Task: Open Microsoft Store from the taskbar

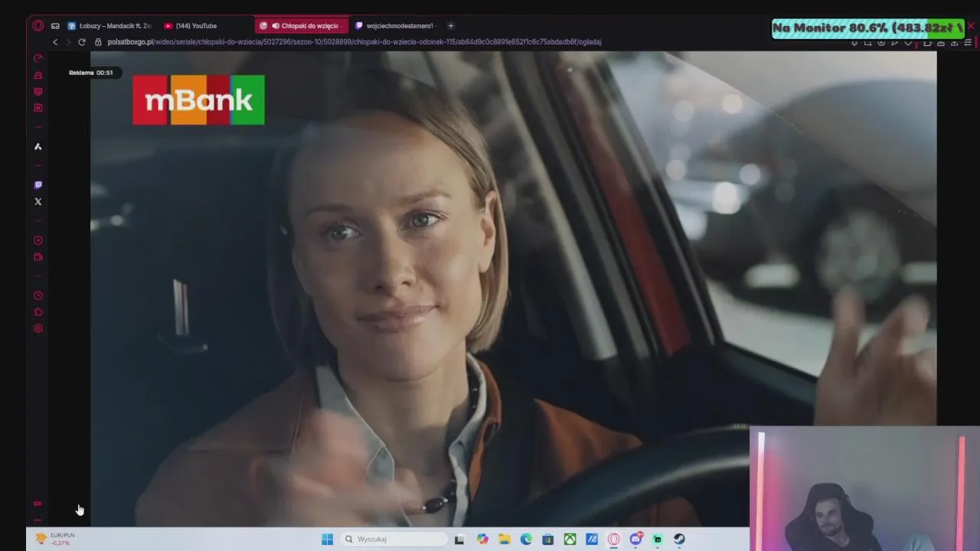Action: (x=548, y=540)
